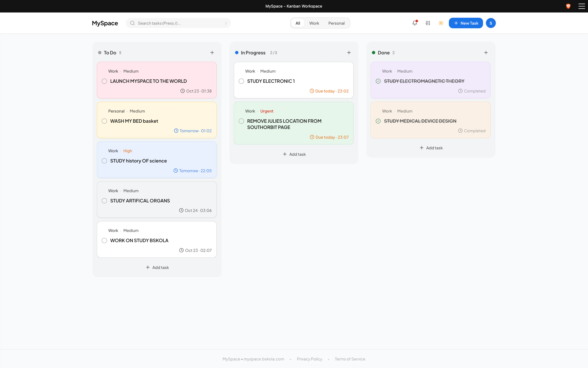588x368 pixels.
Task: Open the STUDY history OF science title
Action: coord(138,161)
